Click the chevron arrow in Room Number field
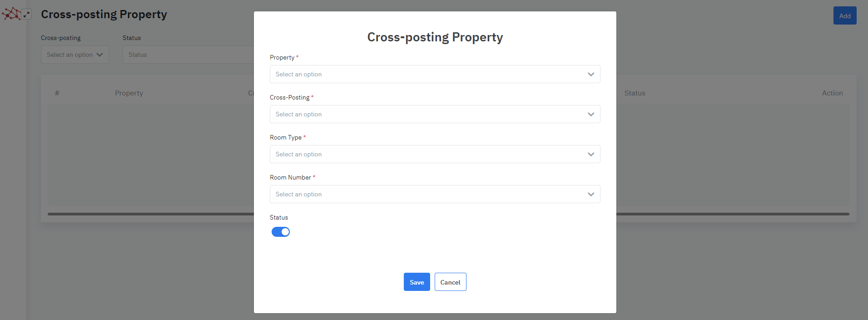The height and width of the screenshot is (320, 868). pyautogui.click(x=590, y=194)
